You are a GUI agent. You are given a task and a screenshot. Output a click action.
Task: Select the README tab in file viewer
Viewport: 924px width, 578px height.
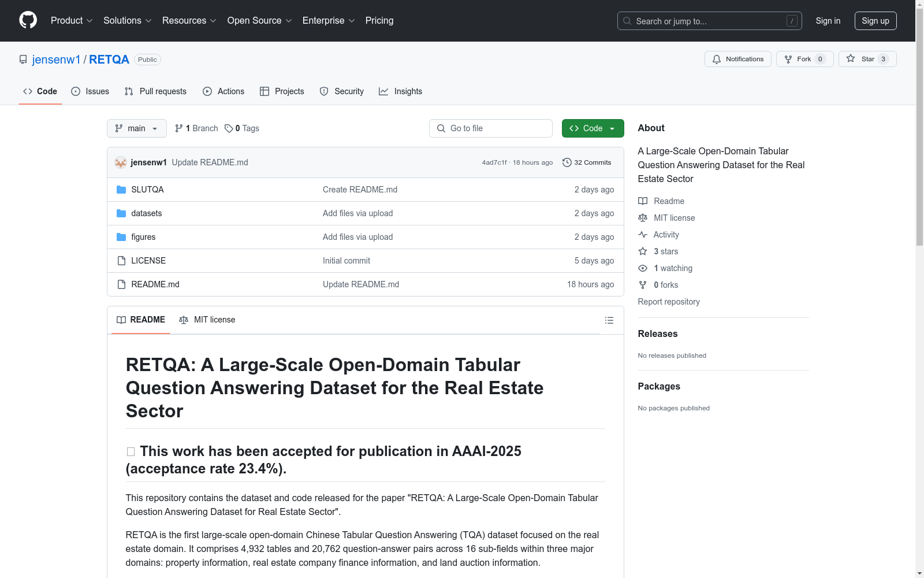[141, 320]
